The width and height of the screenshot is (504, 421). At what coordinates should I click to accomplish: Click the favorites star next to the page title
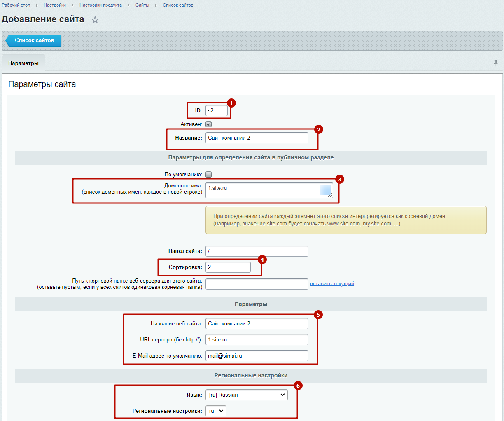click(95, 20)
